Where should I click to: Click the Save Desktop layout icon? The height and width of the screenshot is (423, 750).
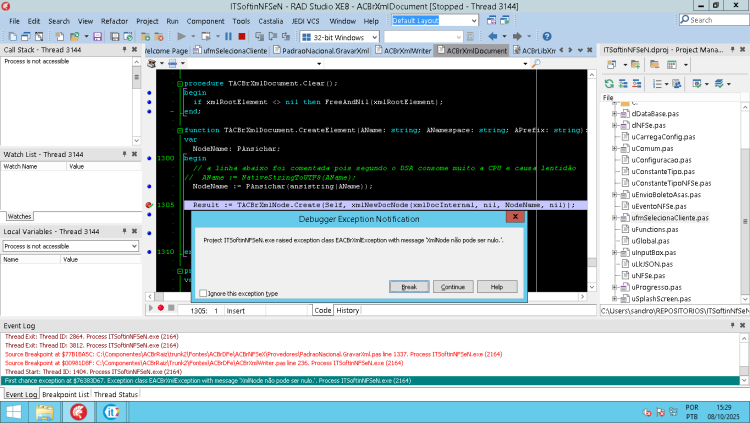tap(491, 20)
